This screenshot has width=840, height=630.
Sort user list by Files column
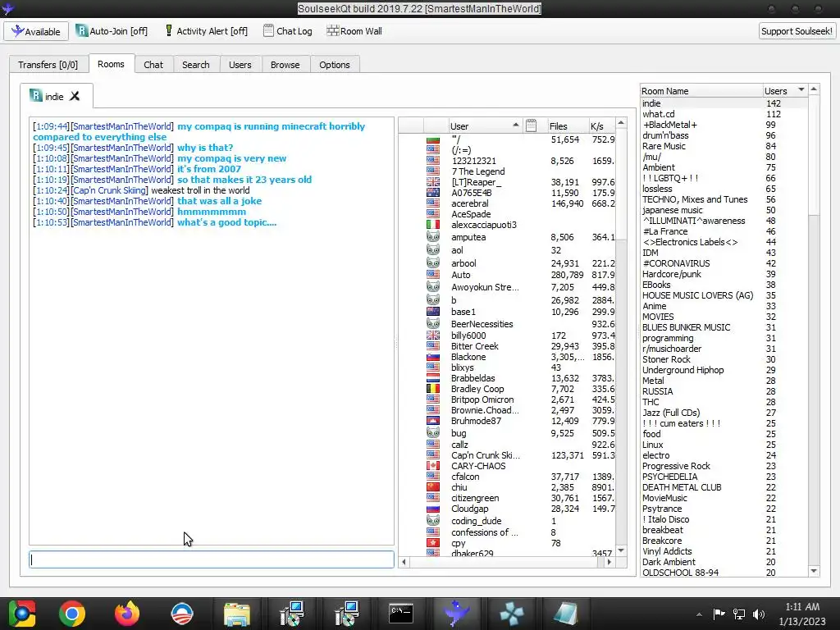click(x=567, y=126)
